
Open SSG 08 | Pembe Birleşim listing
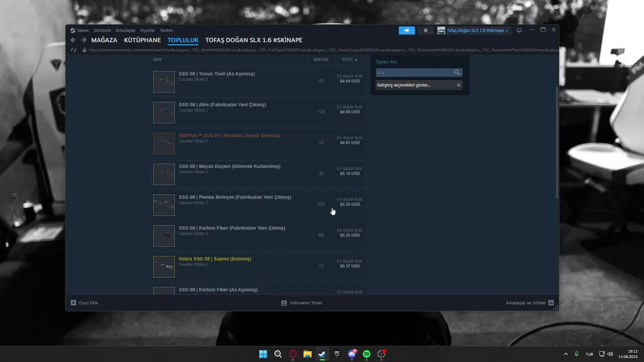[x=259, y=205]
